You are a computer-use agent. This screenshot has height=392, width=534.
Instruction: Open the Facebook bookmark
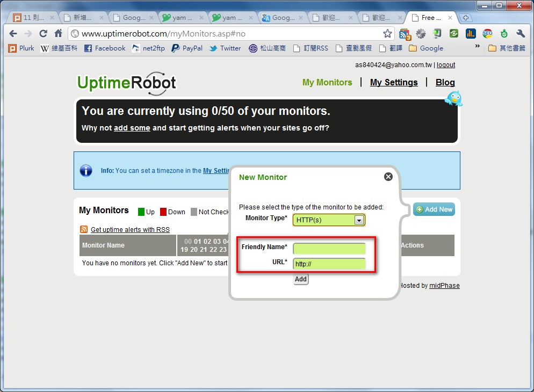[x=105, y=48]
